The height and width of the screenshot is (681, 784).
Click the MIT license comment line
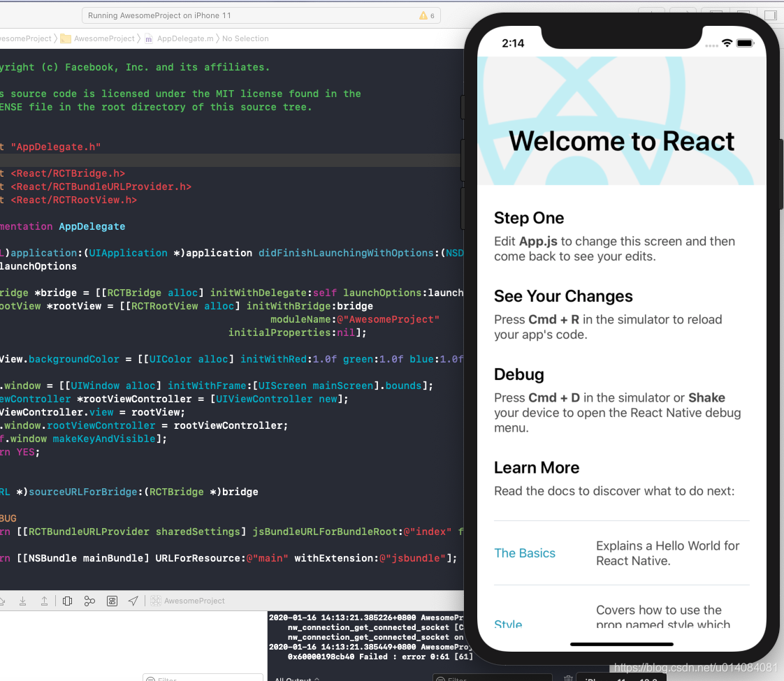180,94
